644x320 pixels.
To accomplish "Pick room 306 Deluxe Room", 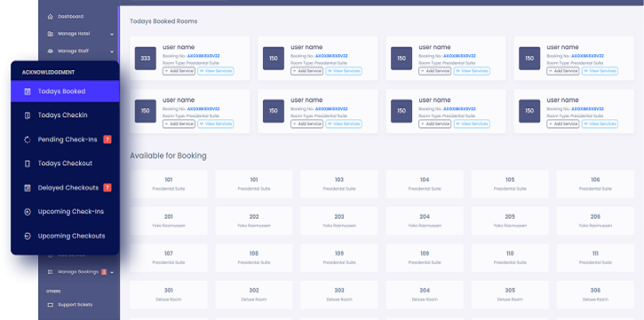I will tap(595, 295).
